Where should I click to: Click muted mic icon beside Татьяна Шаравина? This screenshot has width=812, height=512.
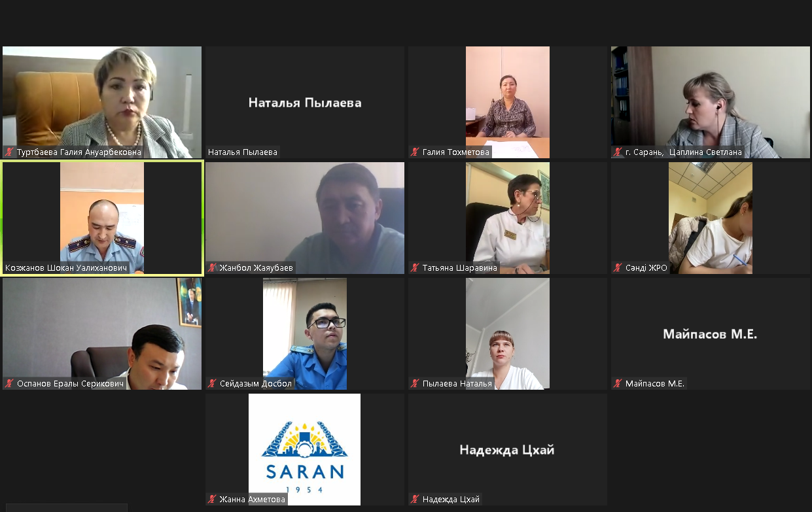(x=415, y=268)
